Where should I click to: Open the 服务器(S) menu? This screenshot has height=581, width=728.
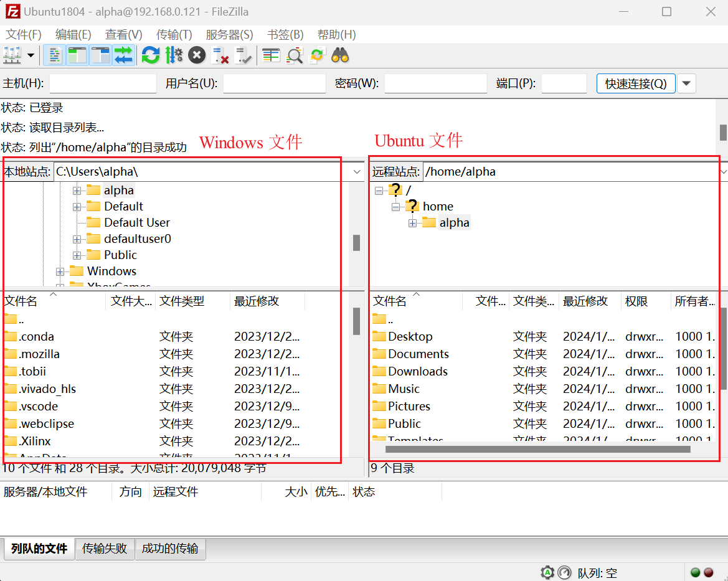[x=229, y=35]
